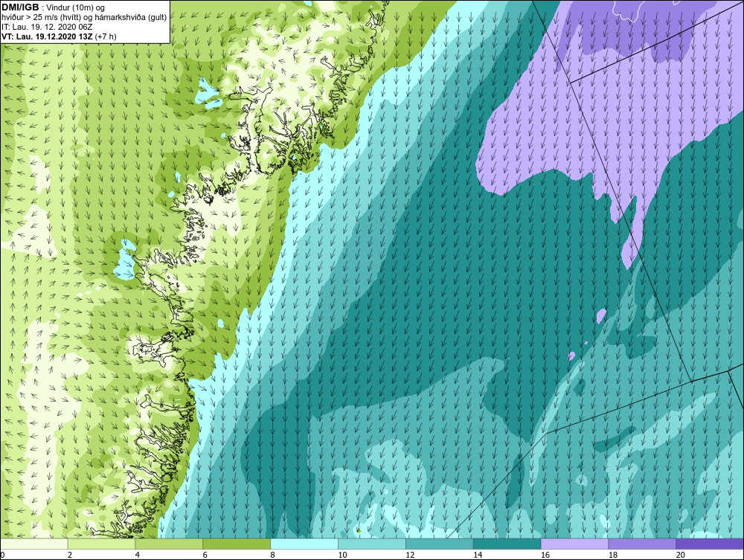Click the 'IT: Lau. 19. 12. 2020 06Z' line
This screenshot has width=744, height=560.
(x=47, y=27)
